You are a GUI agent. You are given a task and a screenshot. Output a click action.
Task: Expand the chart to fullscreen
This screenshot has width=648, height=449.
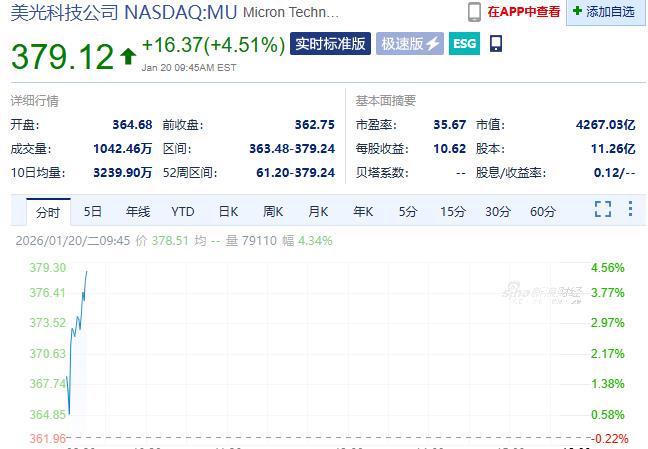click(603, 209)
